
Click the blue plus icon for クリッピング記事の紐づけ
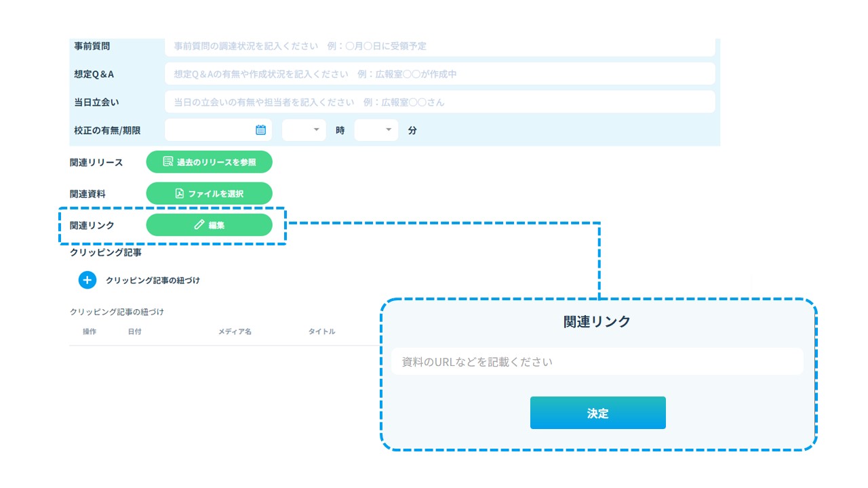click(87, 280)
